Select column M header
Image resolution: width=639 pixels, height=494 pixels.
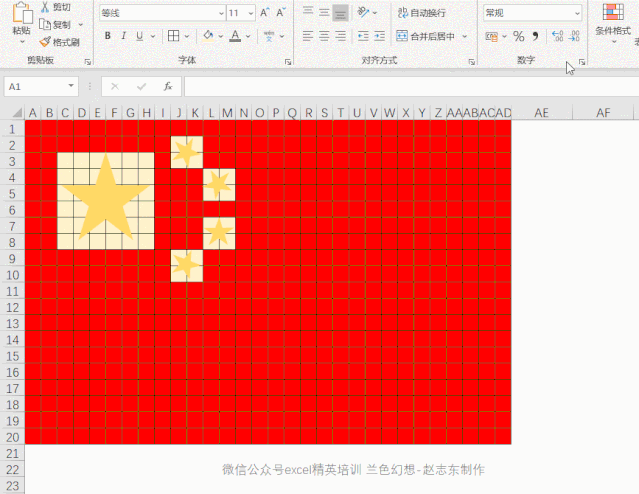pyautogui.click(x=227, y=112)
